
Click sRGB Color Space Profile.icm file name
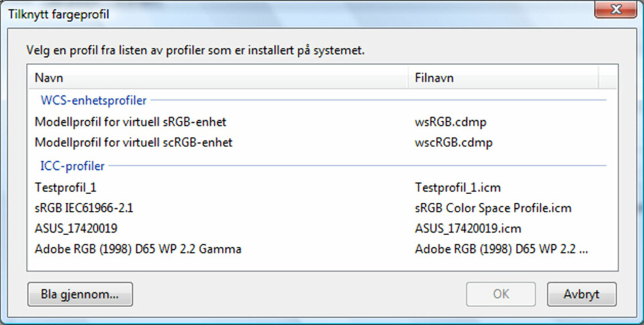[x=493, y=208]
